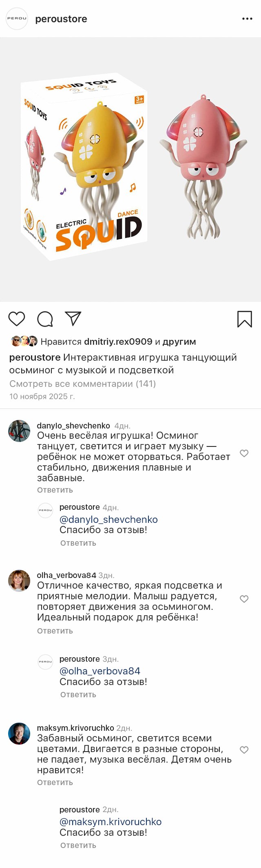Show others who liked the post
Viewport: 261px width, 868px height.
tap(179, 341)
